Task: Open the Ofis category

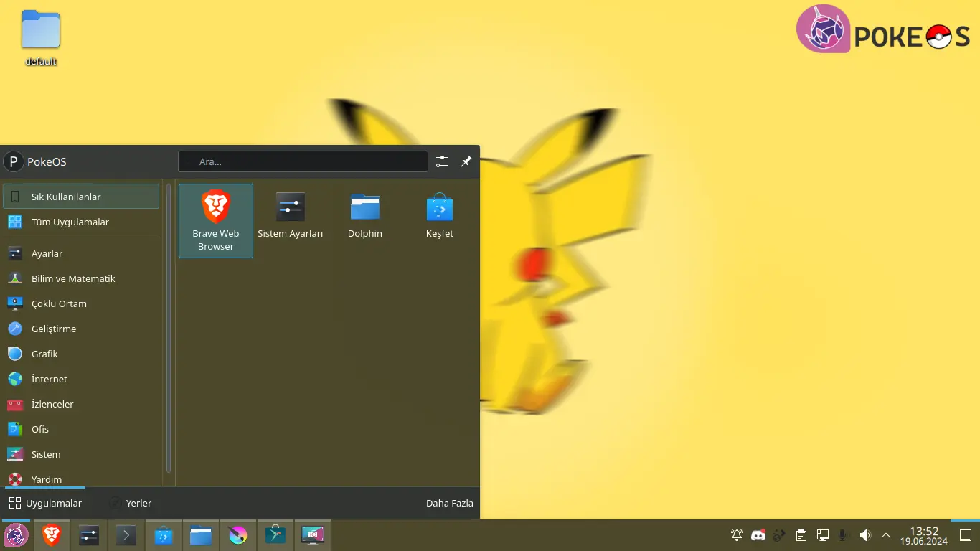Action: point(81,429)
